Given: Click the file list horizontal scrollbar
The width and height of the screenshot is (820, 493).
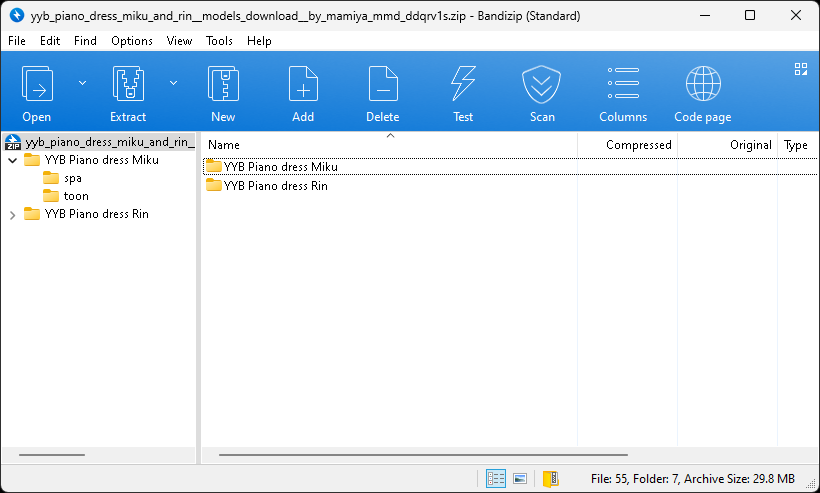Looking at the screenshot, I should [x=423, y=455].
